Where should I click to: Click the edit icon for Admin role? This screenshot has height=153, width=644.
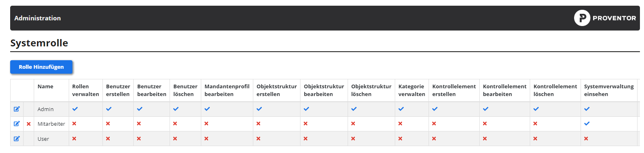click(17, 109)
